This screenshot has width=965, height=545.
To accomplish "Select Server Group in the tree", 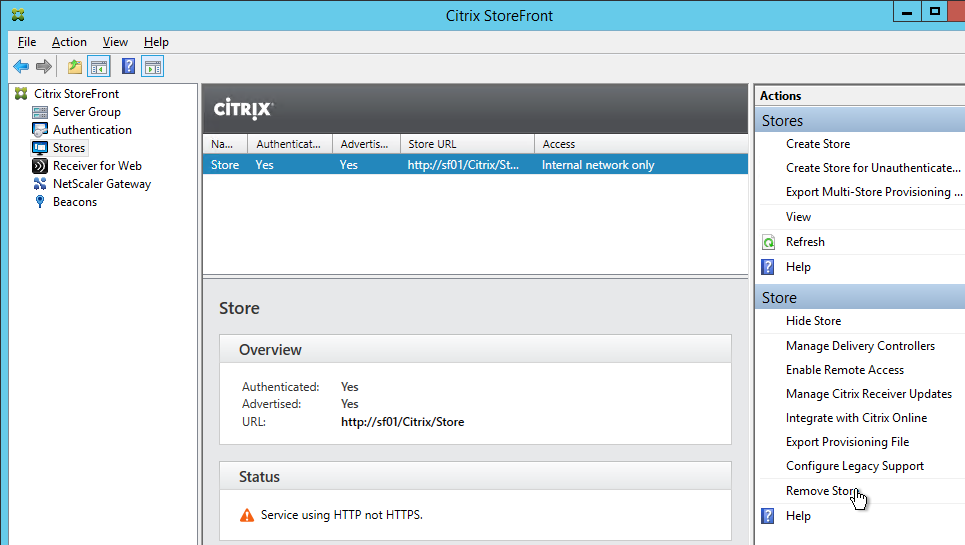I will pyautogui.click(x=87, y=112).
